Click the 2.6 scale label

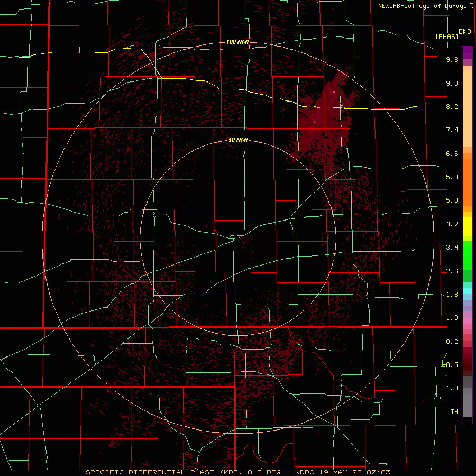click(x=452, y=271)
